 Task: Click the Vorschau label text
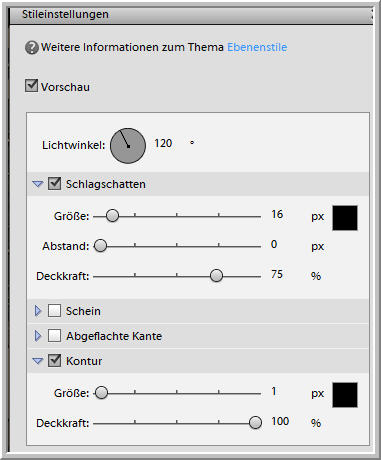click(x=65, y=87)
